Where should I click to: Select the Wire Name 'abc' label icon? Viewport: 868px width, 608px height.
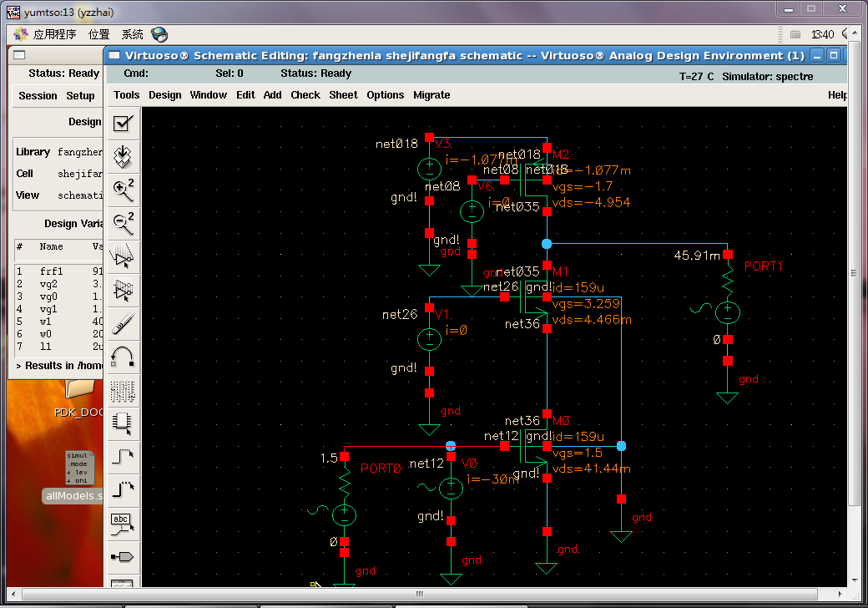tap(123, 524)
